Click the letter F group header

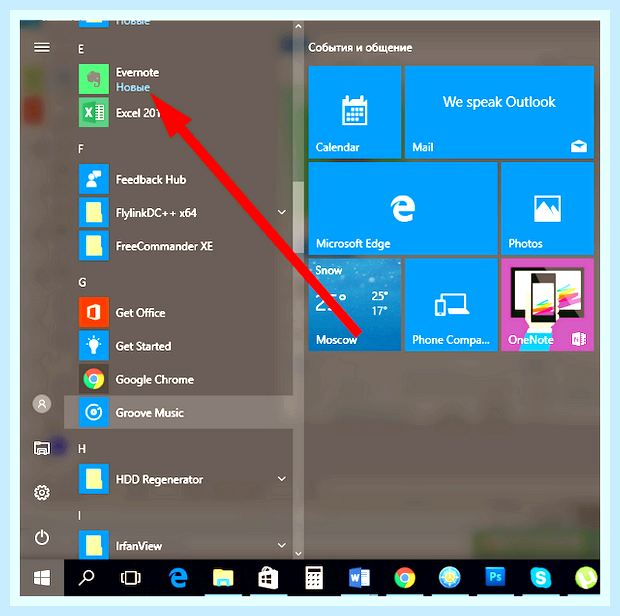pos(81,149)
